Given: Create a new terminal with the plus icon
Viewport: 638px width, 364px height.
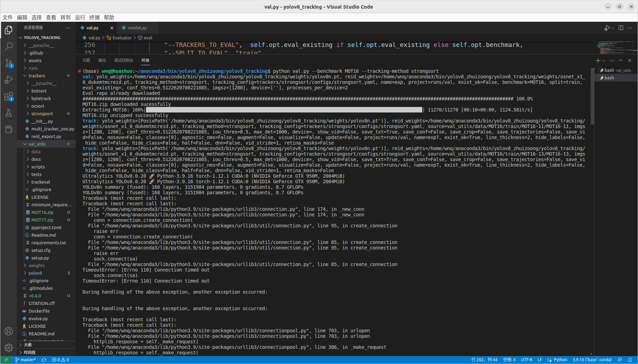Looking at the screenshot, I should point(598,60).
